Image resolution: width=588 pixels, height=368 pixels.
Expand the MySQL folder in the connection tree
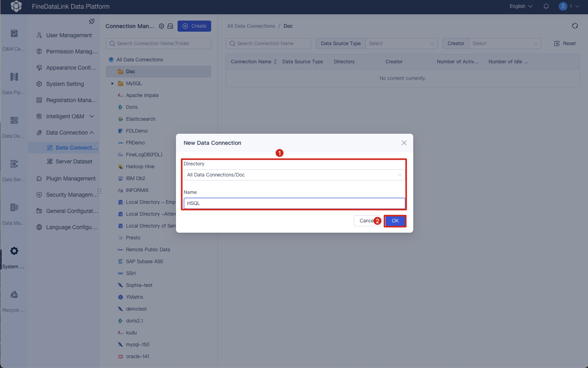(112, 83)
